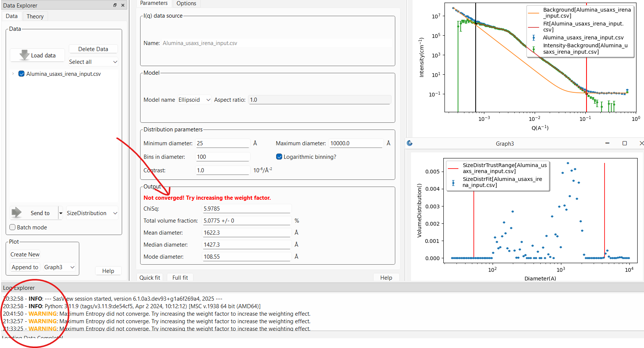Screen dimensions: 644x348
Task: Float the Data Explorer panel
Action: (115, 5)
